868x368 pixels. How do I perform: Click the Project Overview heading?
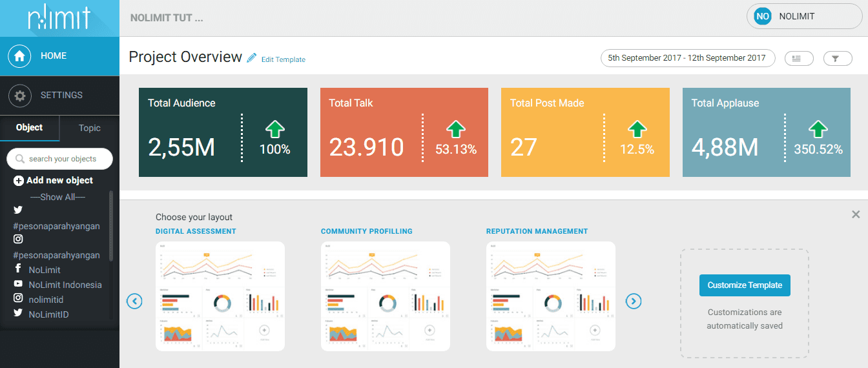click(x=185, y=57)
